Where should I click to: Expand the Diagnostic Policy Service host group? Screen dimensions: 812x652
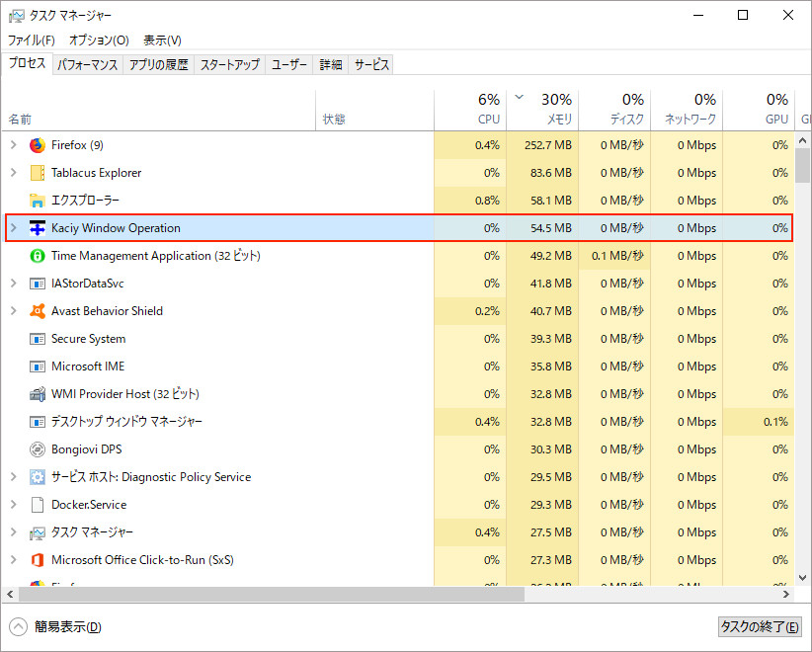point(14,477)
